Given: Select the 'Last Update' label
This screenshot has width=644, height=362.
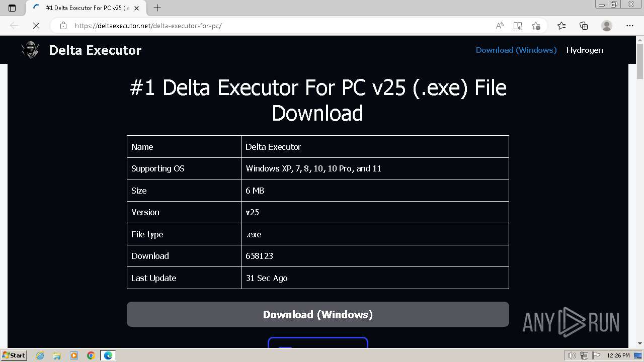Looking at the screenshot, I should click(153, 278).
